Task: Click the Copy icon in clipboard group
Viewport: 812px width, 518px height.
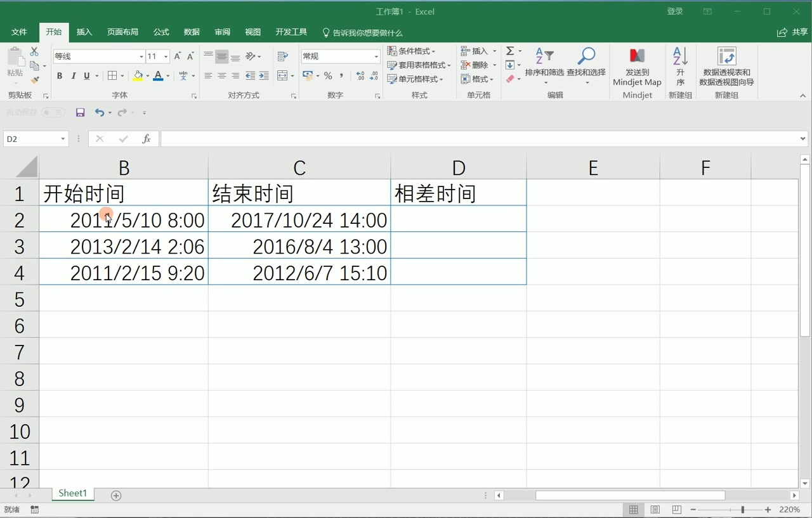Action: (x=34, y=65)
